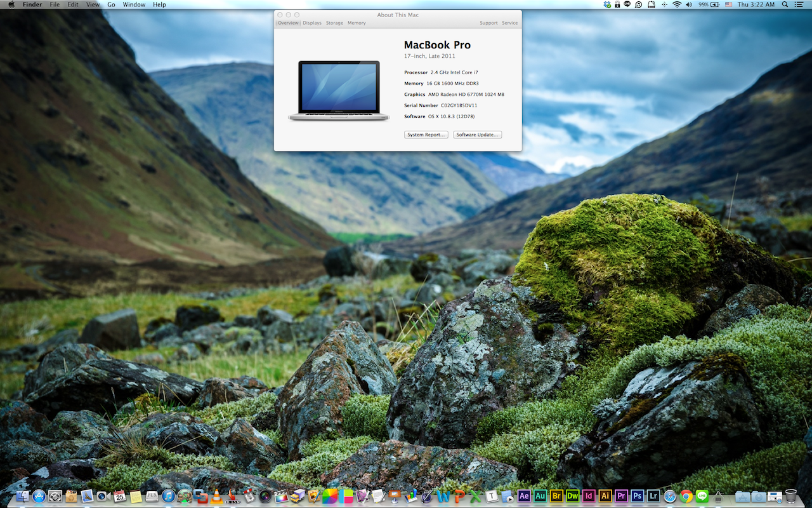Click the volume speaker menu icon
The width and height of the screenshot is (812, 508).
[690, 4]
